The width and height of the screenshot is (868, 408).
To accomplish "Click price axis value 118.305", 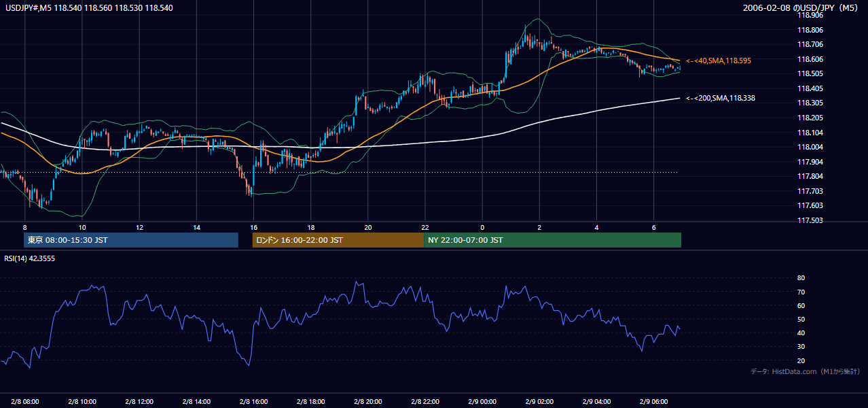I will [810, 103].
